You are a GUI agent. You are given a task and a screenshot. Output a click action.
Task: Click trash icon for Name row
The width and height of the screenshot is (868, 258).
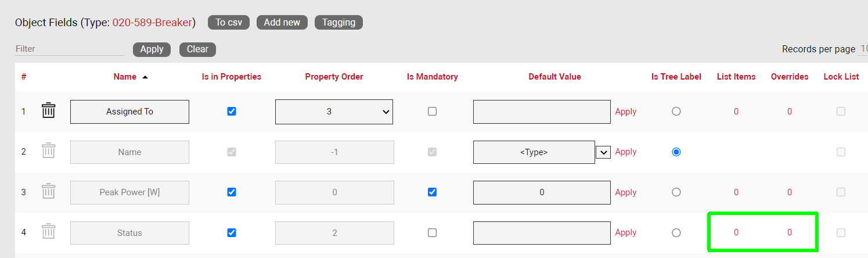point(49,152)
